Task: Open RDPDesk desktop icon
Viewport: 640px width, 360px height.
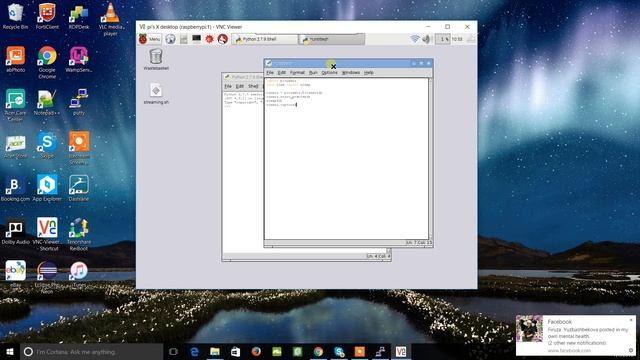Action: point(79,16)
